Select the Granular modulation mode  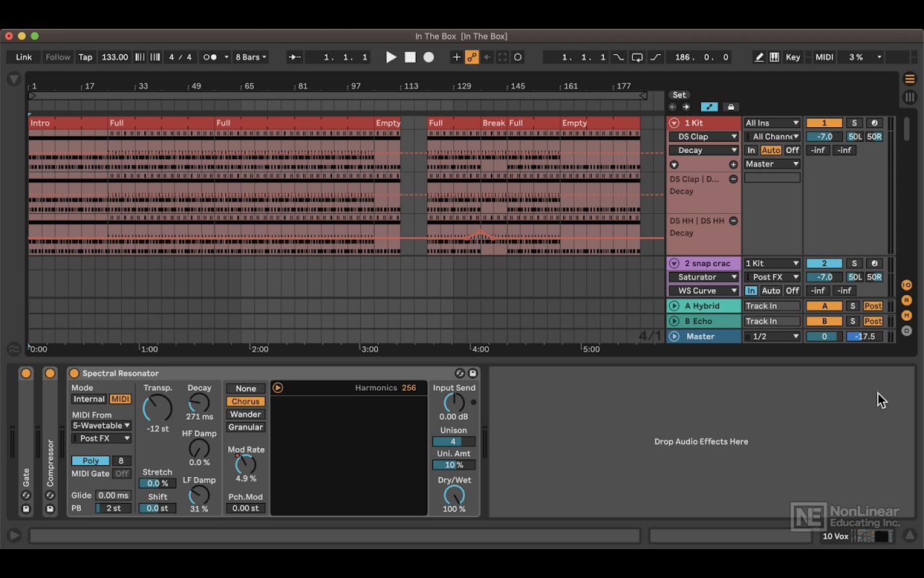(245, 428)
